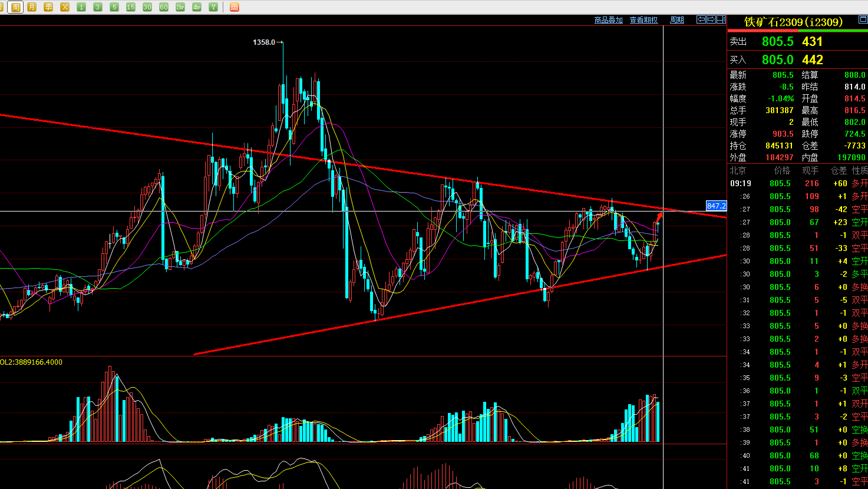Click the 结算 value 808.0

855,75
